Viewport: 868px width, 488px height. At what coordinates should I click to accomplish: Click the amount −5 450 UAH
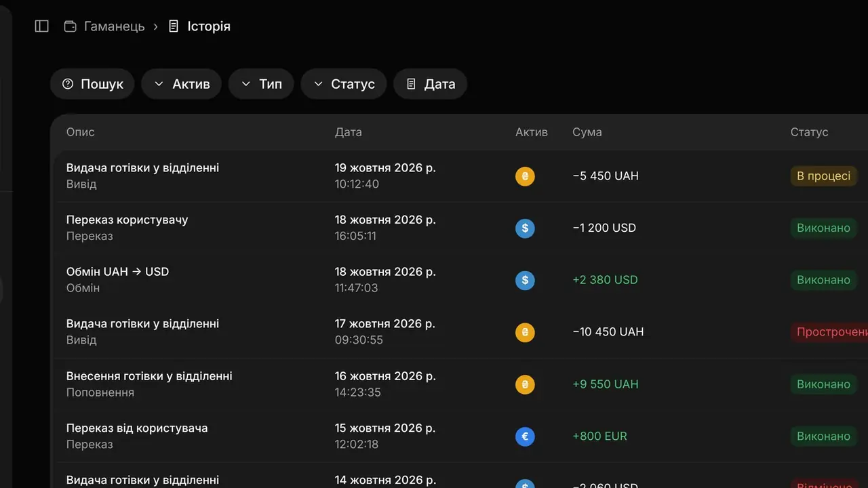606,176
